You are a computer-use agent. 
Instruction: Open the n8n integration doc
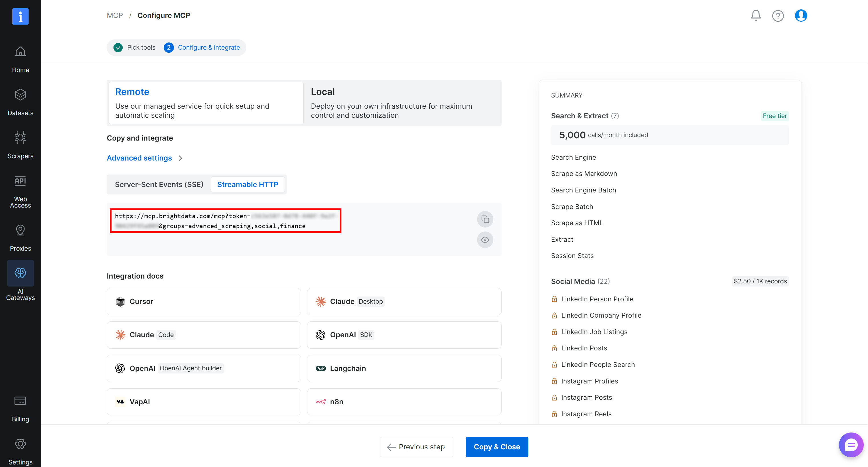click(404, 402)
